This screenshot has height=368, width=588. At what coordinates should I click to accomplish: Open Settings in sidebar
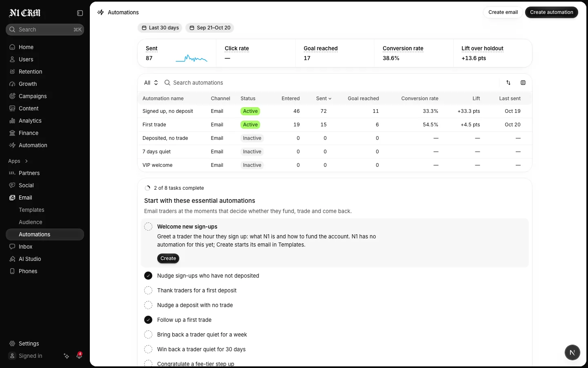(x=45, y=343)
